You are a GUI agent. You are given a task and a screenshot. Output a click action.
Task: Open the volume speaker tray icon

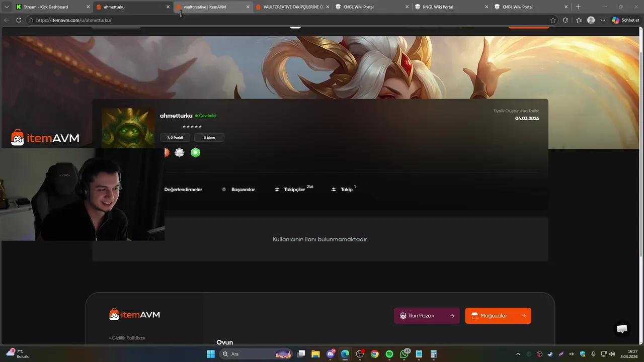tap(612, 354)
